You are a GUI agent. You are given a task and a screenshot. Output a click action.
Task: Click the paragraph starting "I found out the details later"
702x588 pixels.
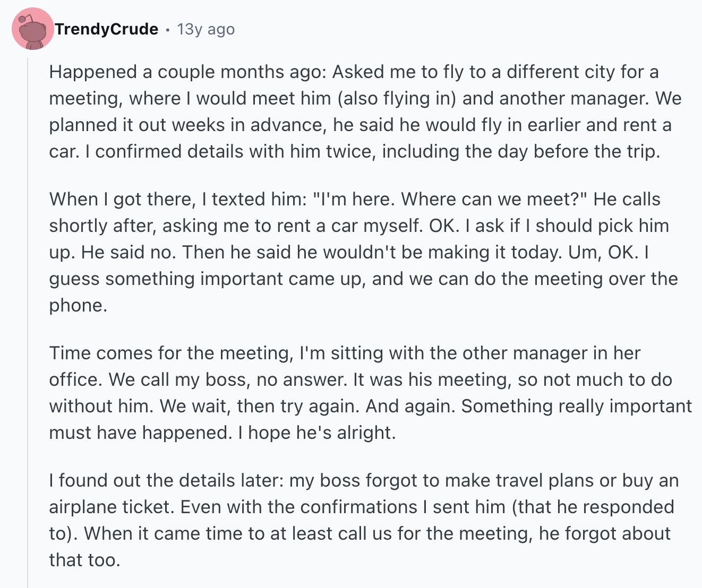pos(361,520)
